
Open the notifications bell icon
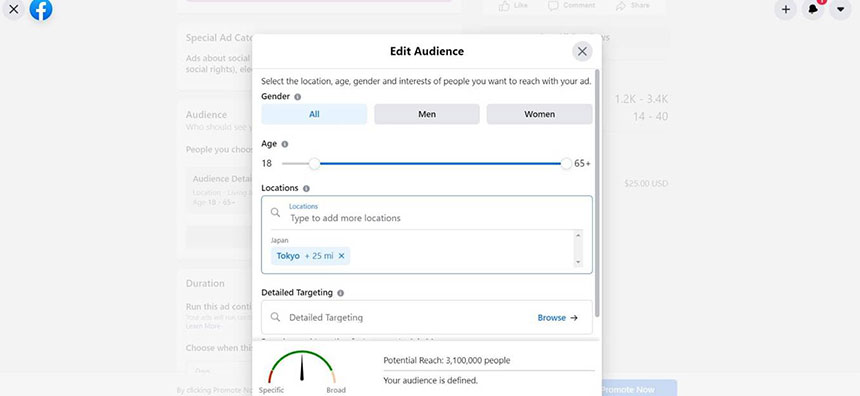tap(813, 9)
